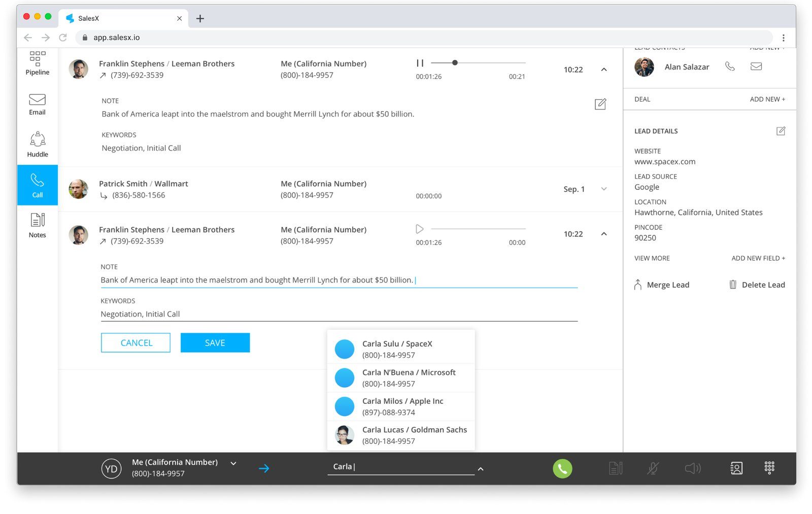The width and height of the screenshot is (812, 514).
Task: Save the edited call note
Action: tap(215, 343)
